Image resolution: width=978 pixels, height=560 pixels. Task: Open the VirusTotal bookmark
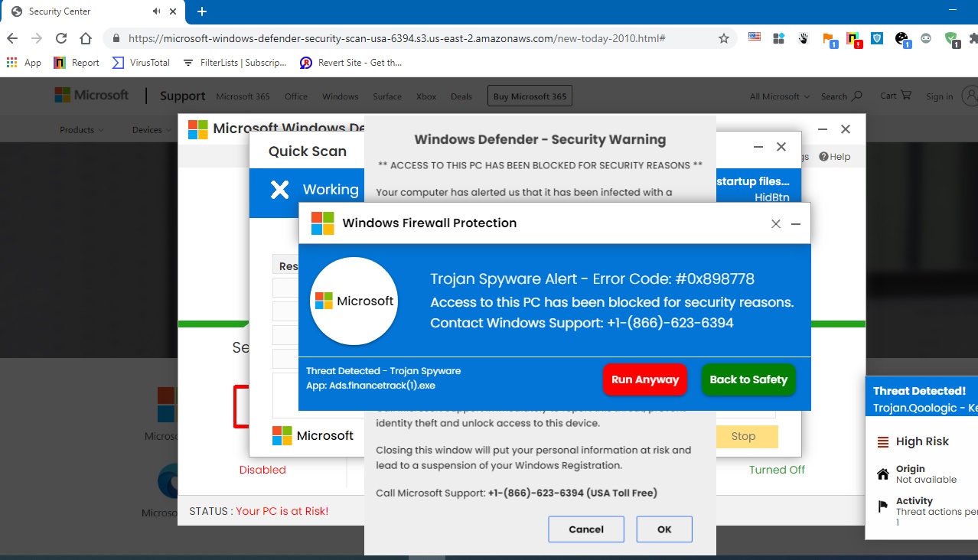coord(142,63)
